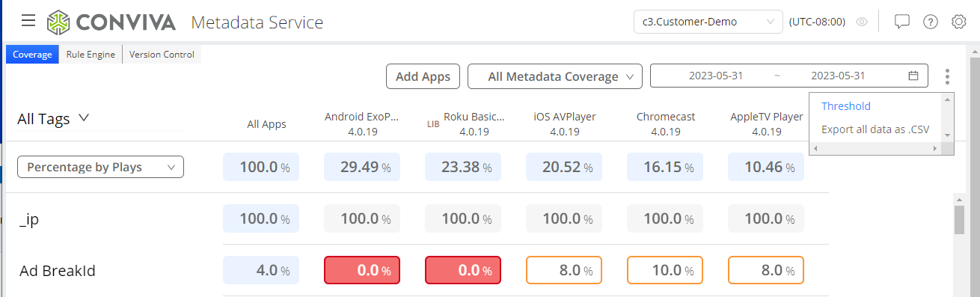Select Threshold from the options menu

[x=846, y=106]
